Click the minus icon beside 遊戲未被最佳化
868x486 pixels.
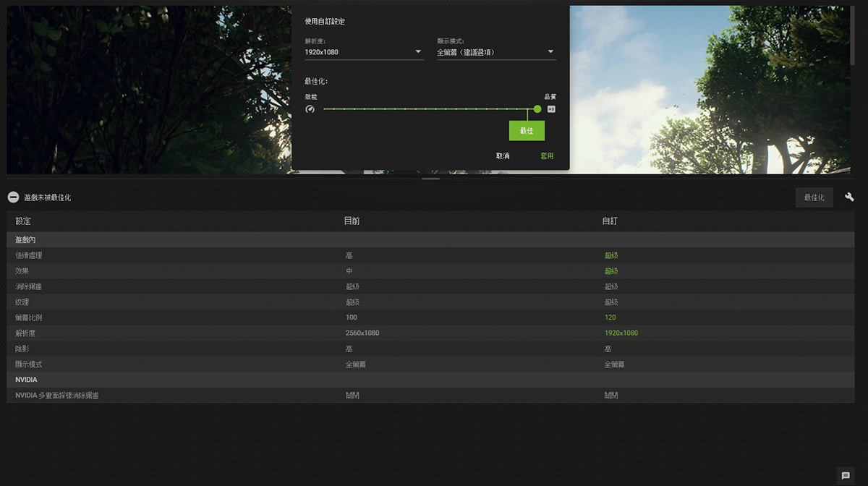pos(13,197)
